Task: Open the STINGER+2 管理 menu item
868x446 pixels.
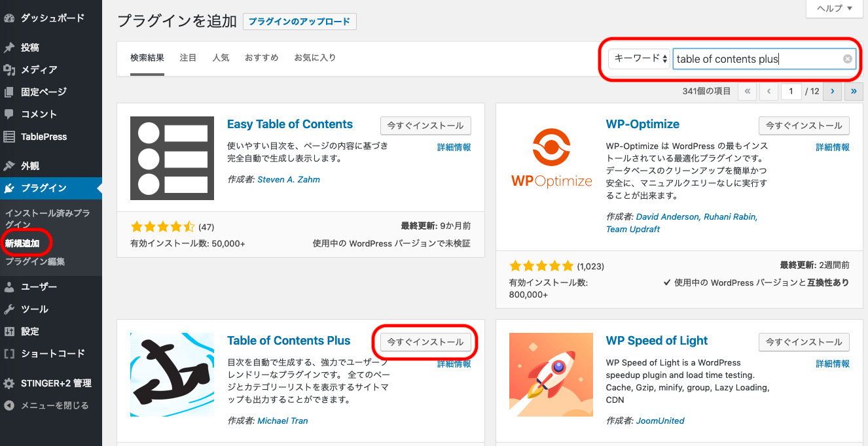Action: coord(51,383)
